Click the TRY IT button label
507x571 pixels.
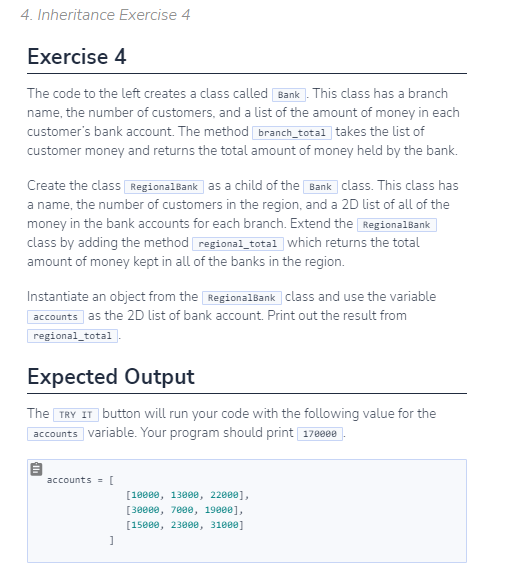pyautogui.click(x=76, y=415)
